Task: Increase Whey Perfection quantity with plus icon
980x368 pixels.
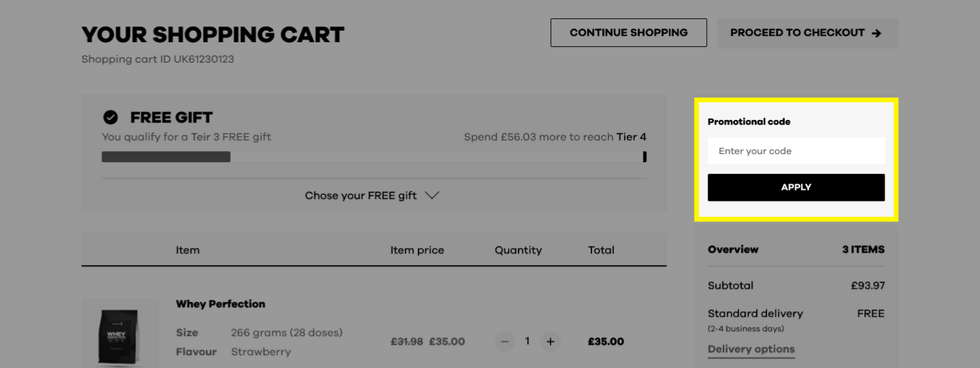Action: coord(550,341)
